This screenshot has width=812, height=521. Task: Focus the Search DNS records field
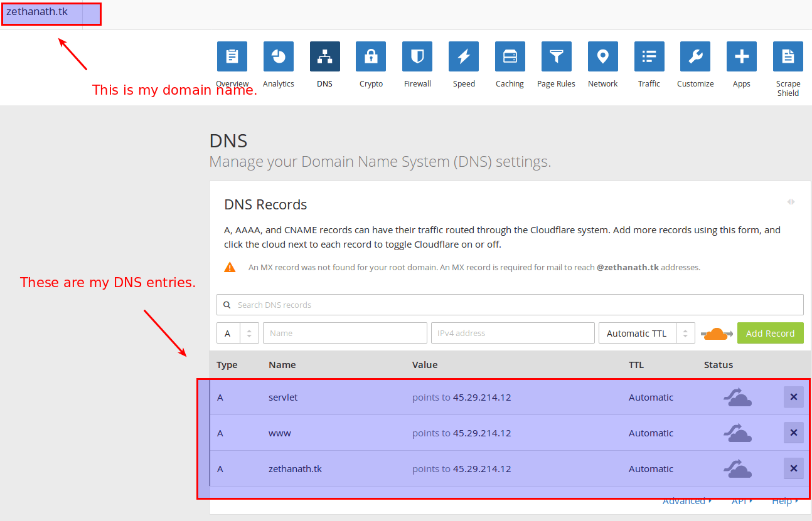[510, 305]
